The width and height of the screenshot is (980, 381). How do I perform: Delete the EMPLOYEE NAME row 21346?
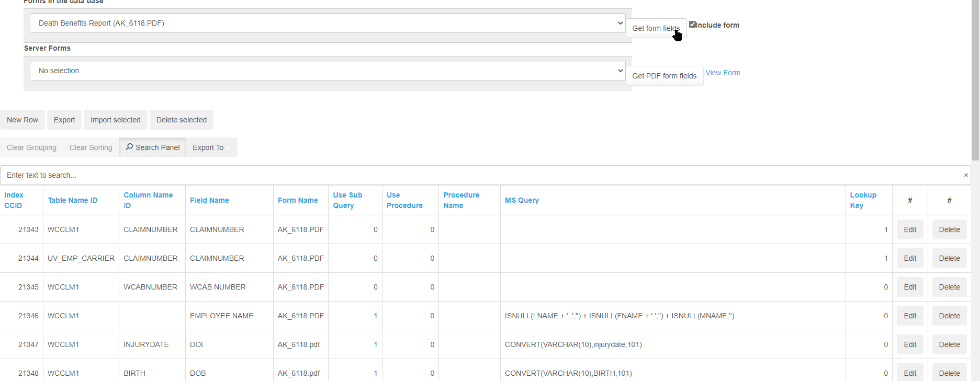pos(949,316)
